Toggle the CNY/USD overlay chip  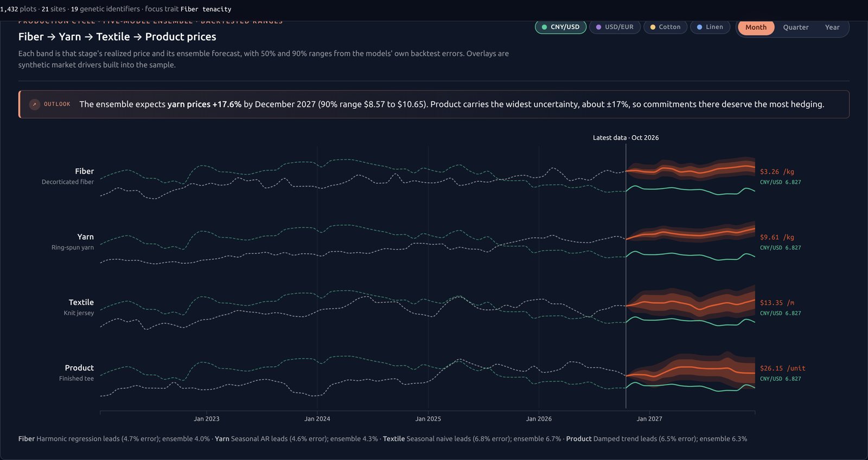(x=560, y=27)
